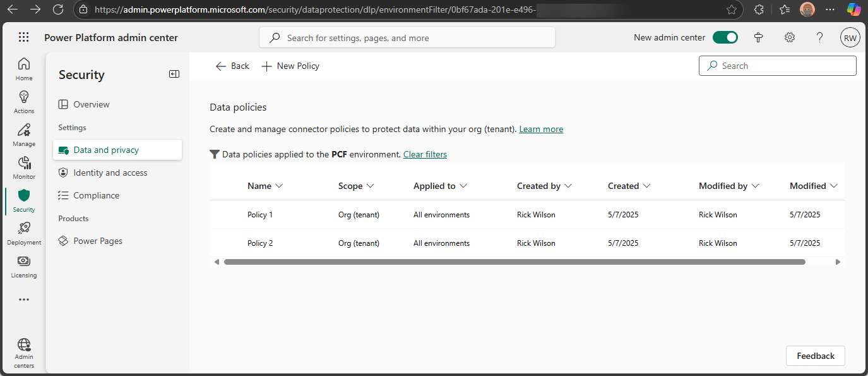Select Data and privacy menu item

(x=117, y=150)
